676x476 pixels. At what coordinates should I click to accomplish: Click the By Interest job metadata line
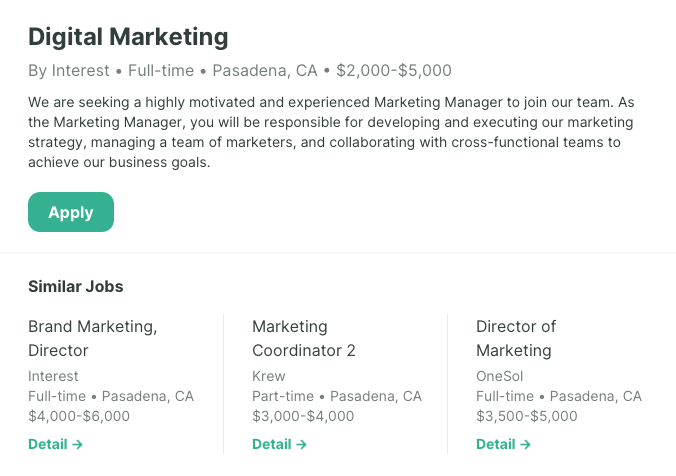[x=240, y=71]
